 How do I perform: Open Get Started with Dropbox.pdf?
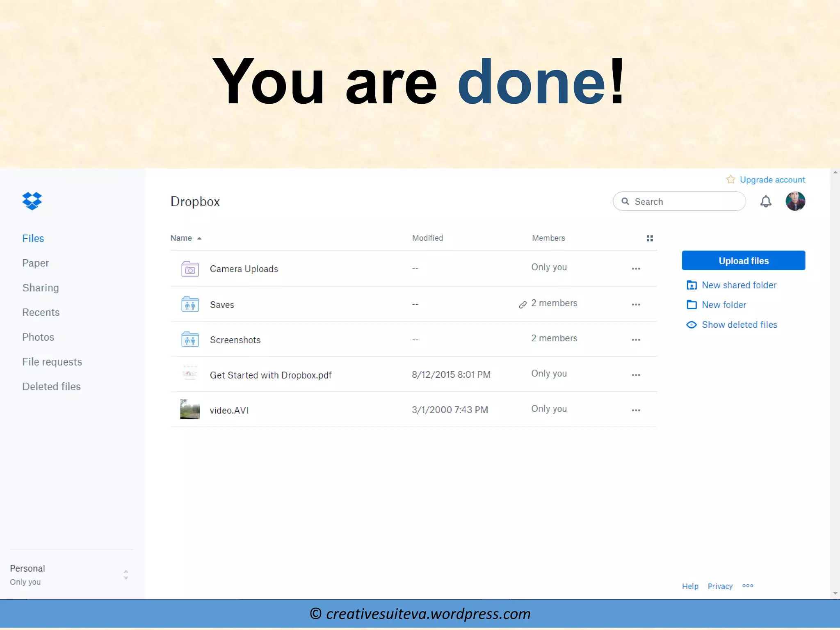pos(271,375)
